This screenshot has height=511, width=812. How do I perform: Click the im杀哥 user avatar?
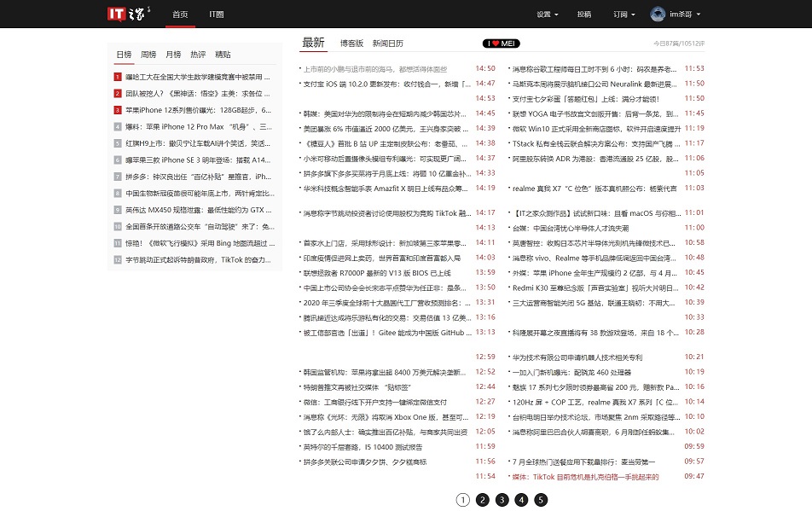click(658, 15)
